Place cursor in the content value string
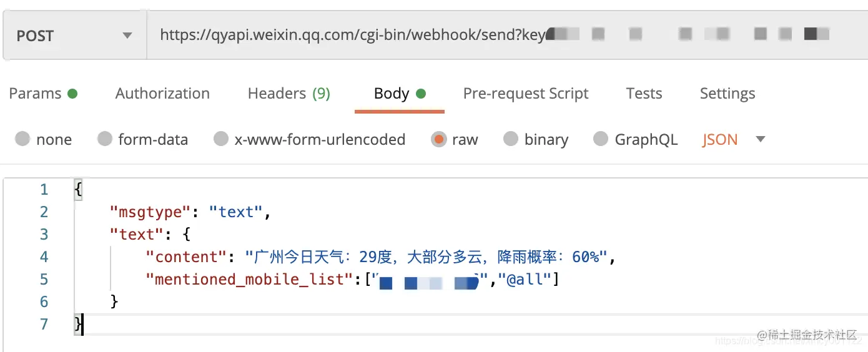 click(425, 257)
